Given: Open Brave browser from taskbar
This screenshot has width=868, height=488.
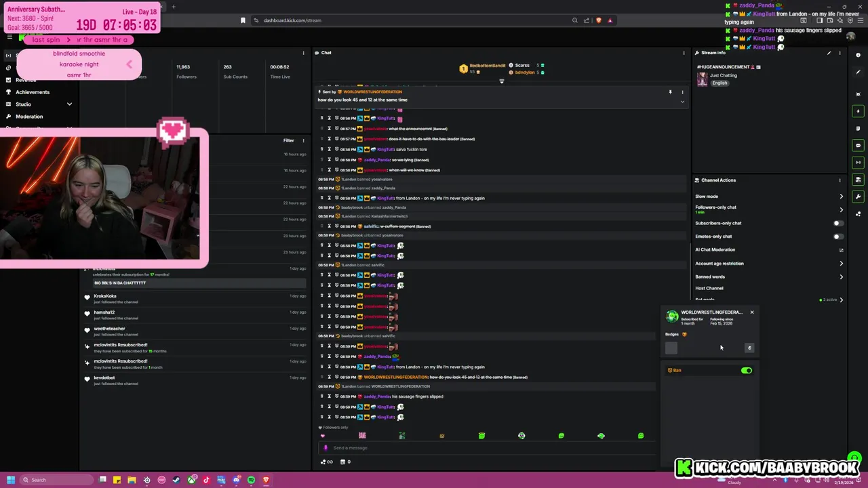Looking at the screenshot, I should (266, 480).
